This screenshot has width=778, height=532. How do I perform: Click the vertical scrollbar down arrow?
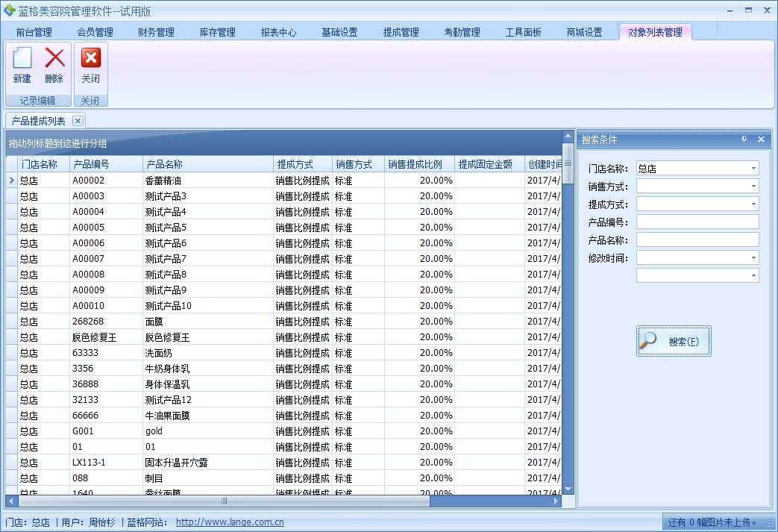tap(568, 489)
